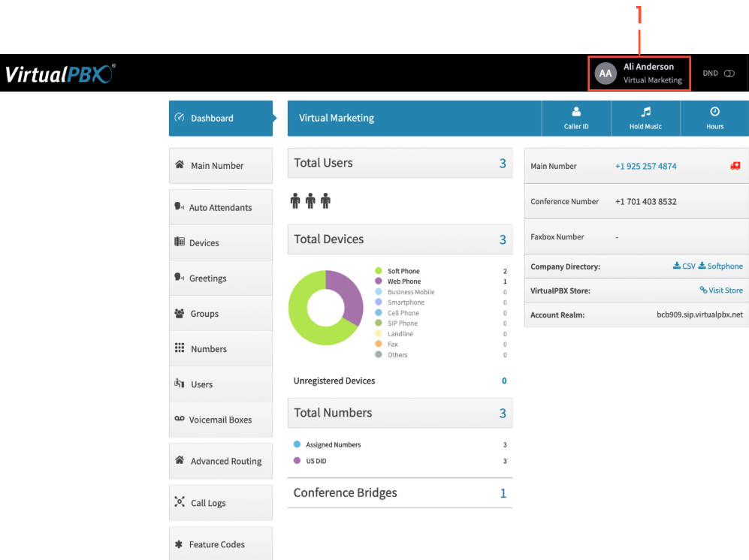
Task: Open Caller ID settings
Action: [576, 119]
